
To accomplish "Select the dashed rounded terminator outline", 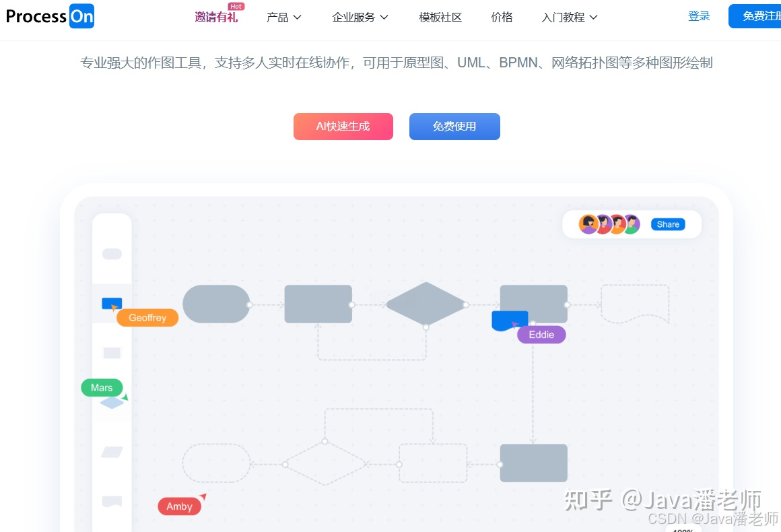I will (x=216, y=463).
